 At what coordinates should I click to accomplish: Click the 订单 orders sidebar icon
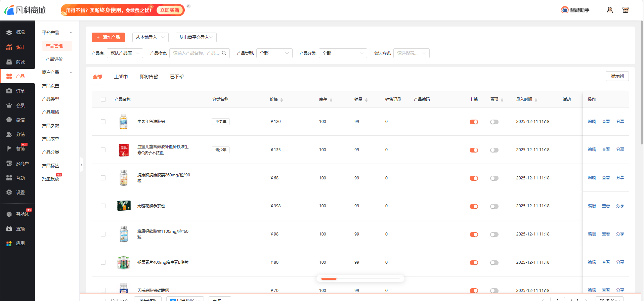click(x=9, y=91)
